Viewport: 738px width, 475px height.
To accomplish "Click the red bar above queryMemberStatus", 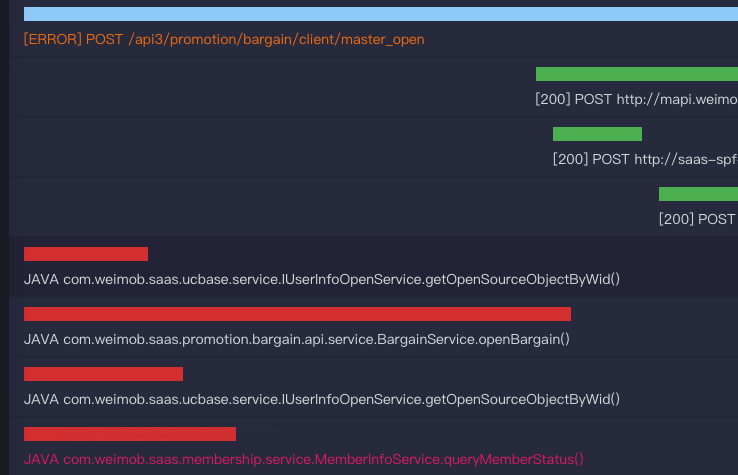I will pyautogui.click(x=130, y=434).
